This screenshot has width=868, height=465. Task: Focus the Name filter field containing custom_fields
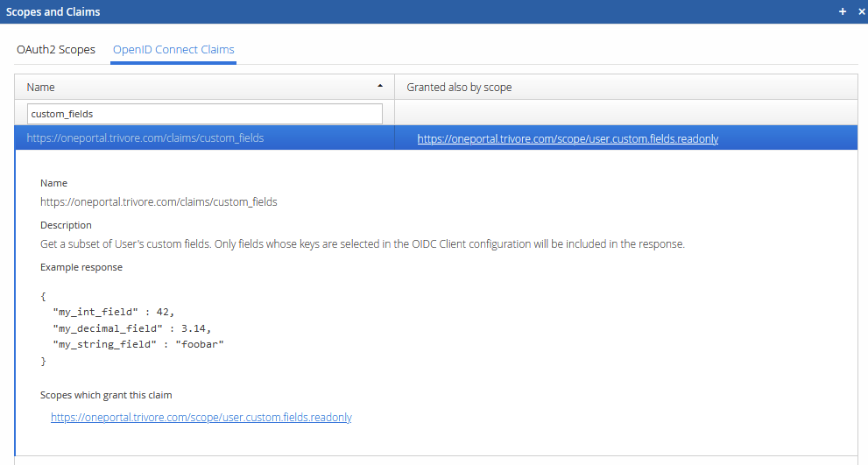point(205,114)
